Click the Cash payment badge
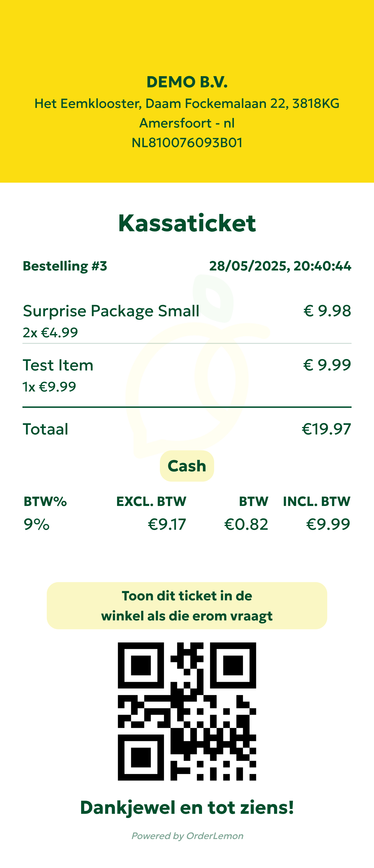Image resolution: width=374 pixels, height=868 pixels. point(187,466)
